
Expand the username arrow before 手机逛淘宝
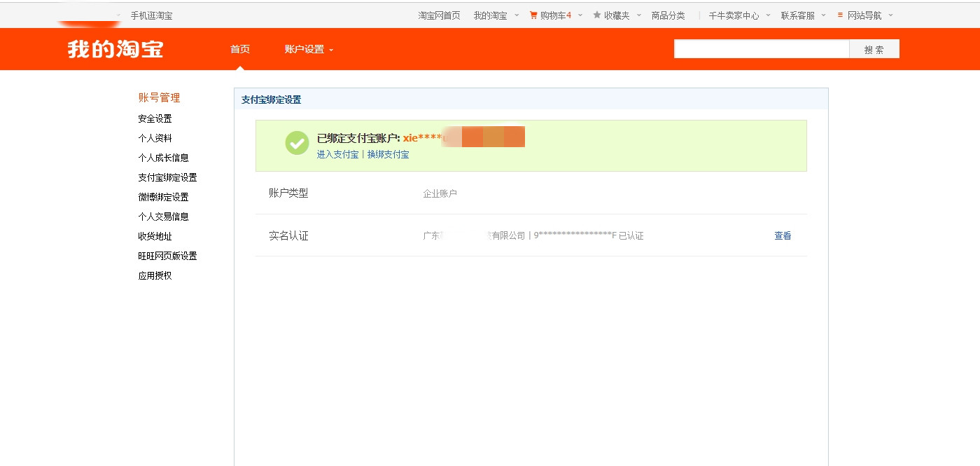(x=118, y=15)
